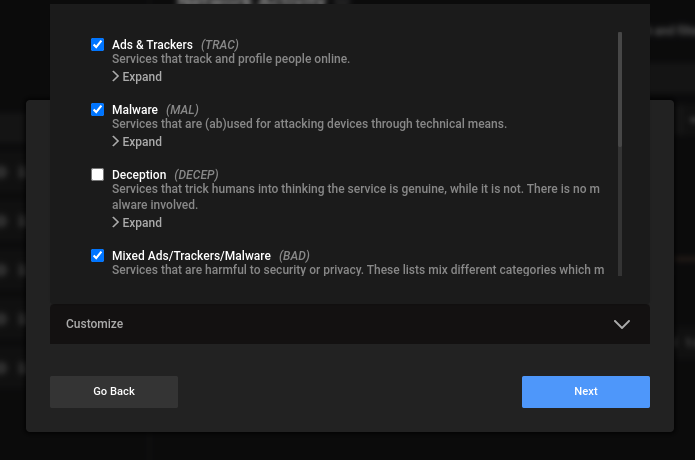Click the Malware category label
Viewport: 695px width, 460px height.
(135, 110)
